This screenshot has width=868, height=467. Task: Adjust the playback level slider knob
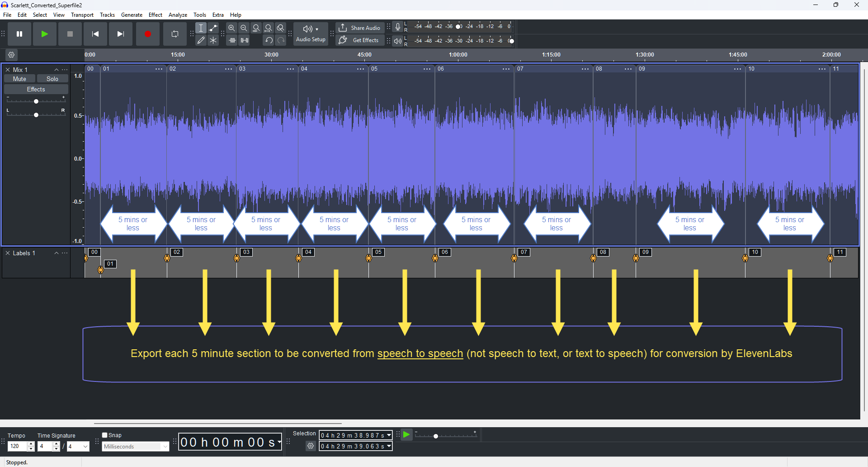pos(511,41)
